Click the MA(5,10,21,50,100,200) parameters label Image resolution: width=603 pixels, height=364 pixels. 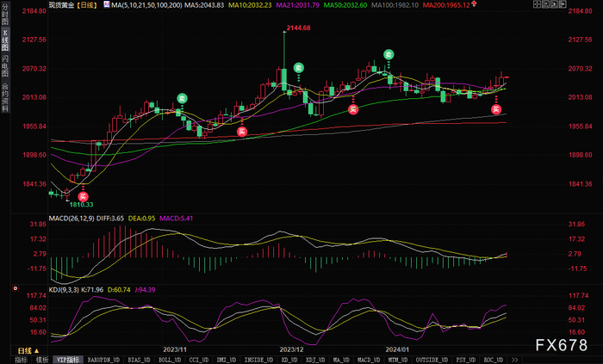(147, 5)
